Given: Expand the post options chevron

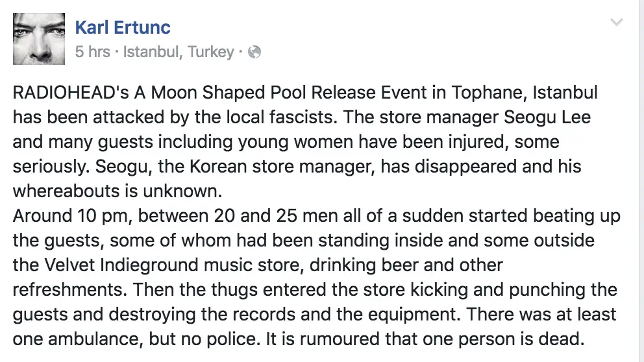Looking at the screenshot, I should point(617,22).
